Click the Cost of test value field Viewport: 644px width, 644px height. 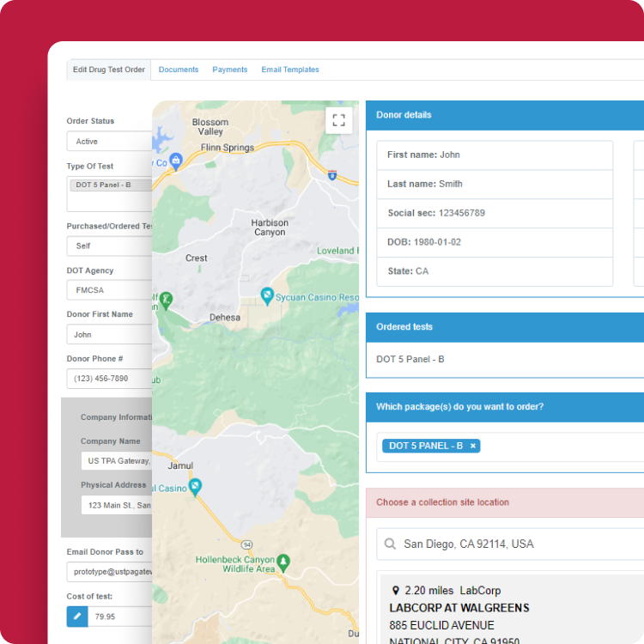coord(120,617)
